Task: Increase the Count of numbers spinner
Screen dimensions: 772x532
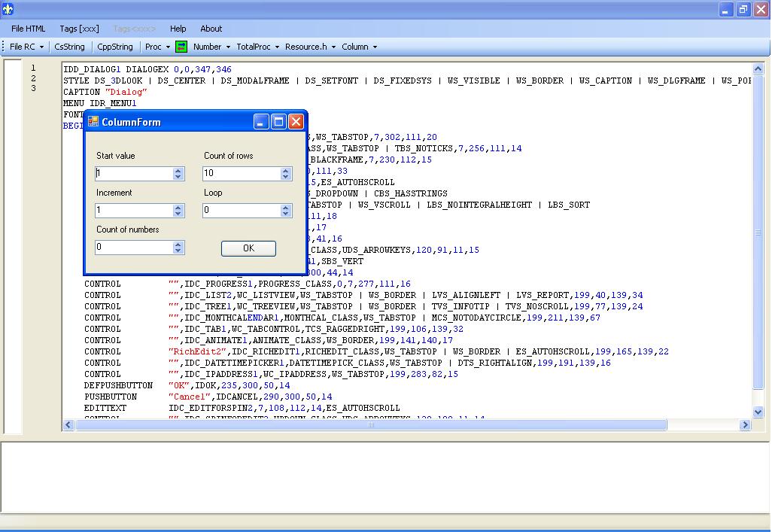Action: [178, 244]
